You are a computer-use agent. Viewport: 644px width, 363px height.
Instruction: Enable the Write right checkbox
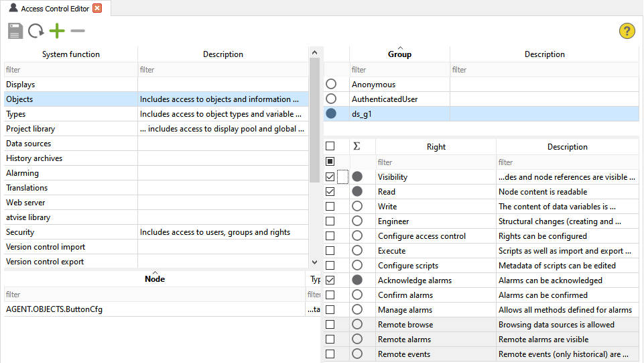pos(330,207)
